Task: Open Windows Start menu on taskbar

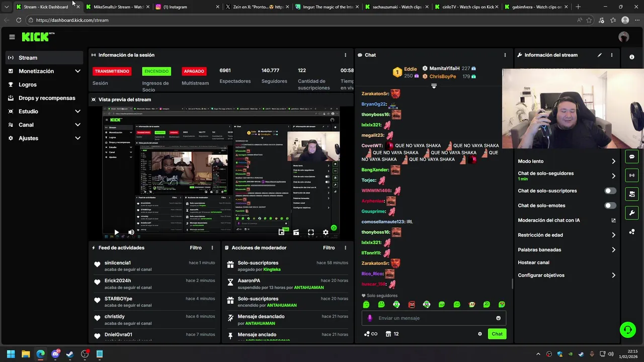Action: point(11,354)
